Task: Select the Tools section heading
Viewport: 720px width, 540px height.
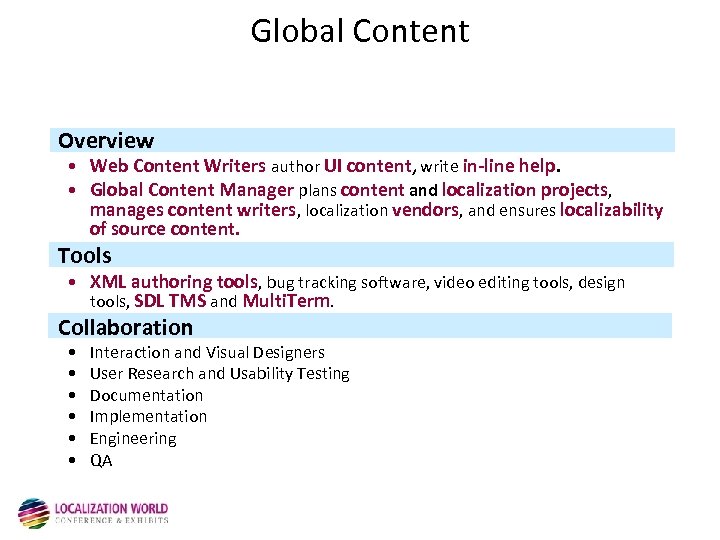Action: [84, 255]
